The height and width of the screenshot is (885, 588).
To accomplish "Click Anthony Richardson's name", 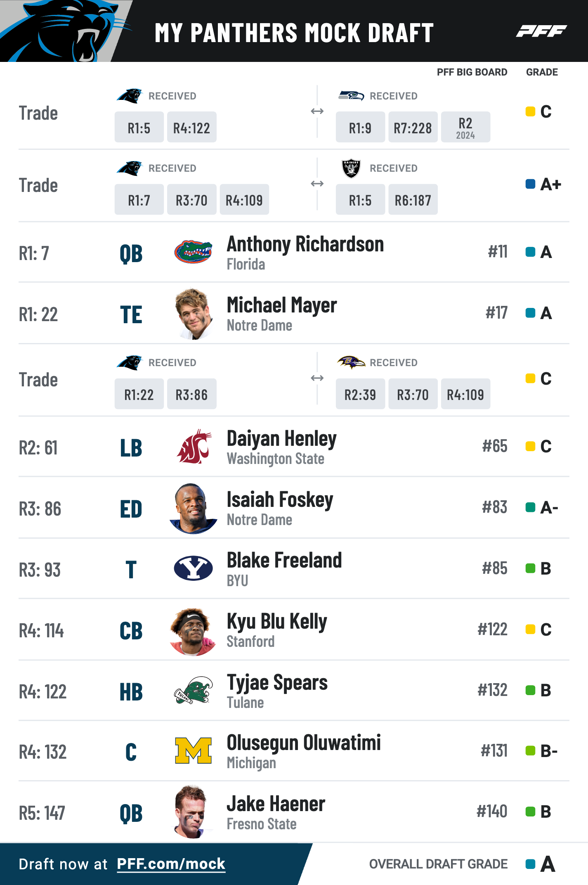I will coord(305,244).
